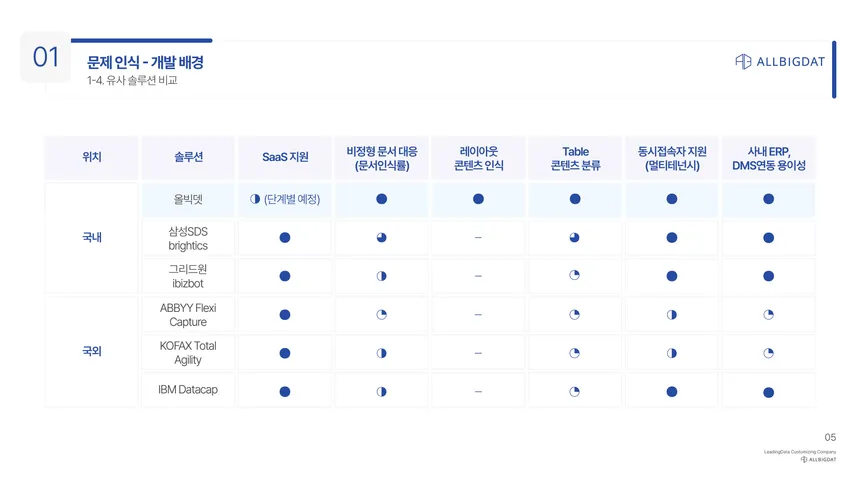Click KOFAX Total Agility SaaS 지원 full circle
This screenshot has width=860, height=484.
[285, 353]
